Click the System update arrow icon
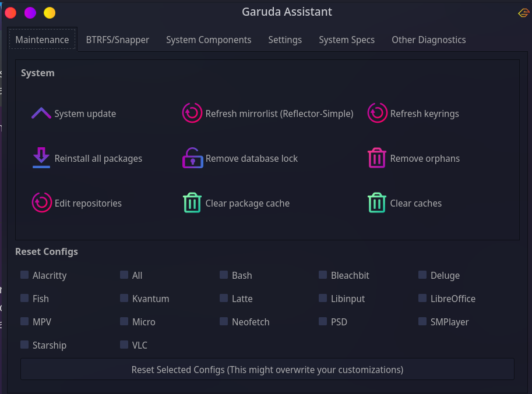The height and width of the screenshot is (394, 532). click(x=41, y=113)
